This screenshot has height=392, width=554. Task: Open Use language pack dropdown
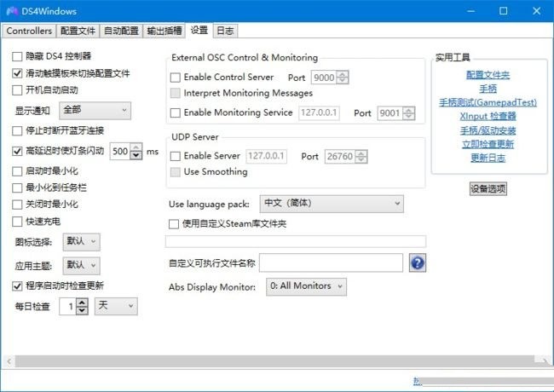(332, 204)
